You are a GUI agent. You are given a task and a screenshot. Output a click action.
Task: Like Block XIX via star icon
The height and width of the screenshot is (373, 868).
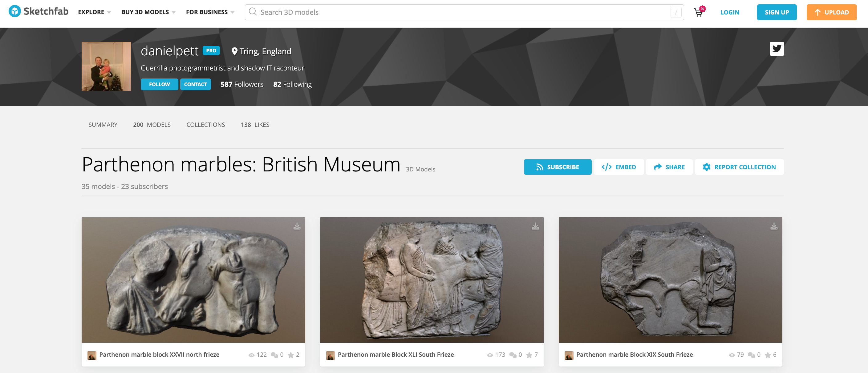click(768, 355)
